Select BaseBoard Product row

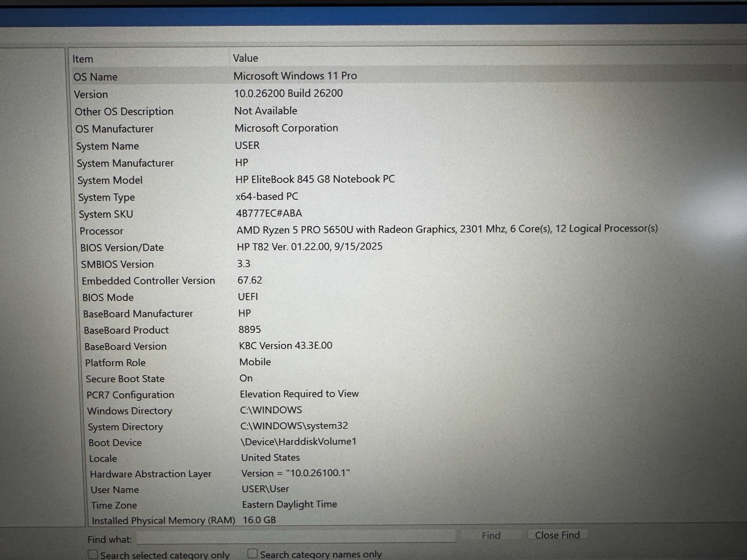126,330
